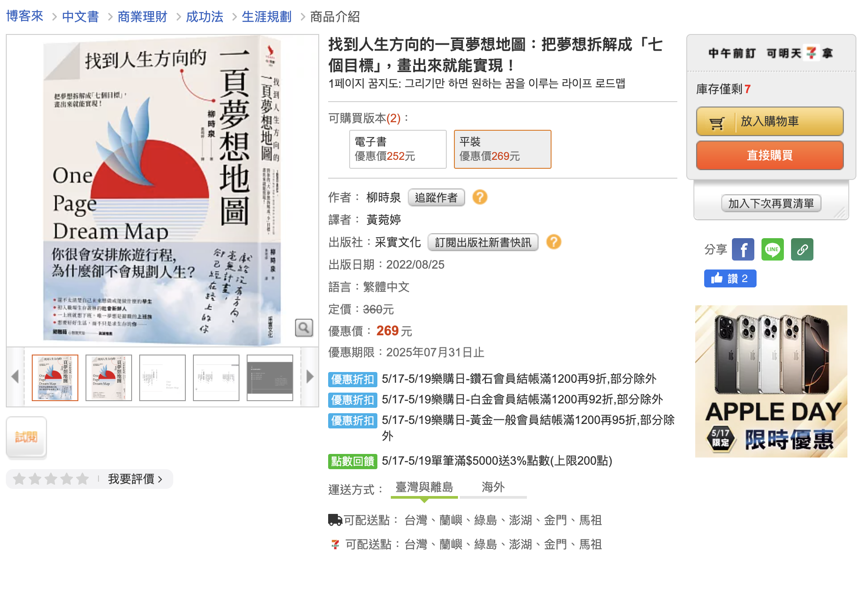Share the book via LINE icon
864x616 pixels.
[772, 249]
